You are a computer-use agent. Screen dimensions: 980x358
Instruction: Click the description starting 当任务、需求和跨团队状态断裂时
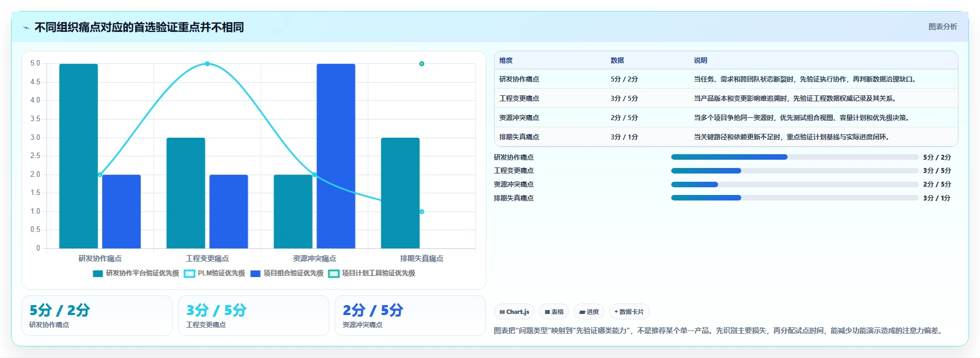coord(806,79)
